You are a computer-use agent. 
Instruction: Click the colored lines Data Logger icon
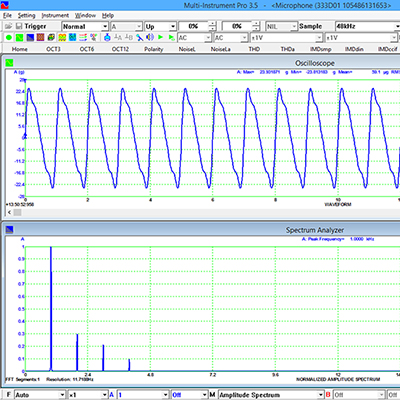click(83, 37)
